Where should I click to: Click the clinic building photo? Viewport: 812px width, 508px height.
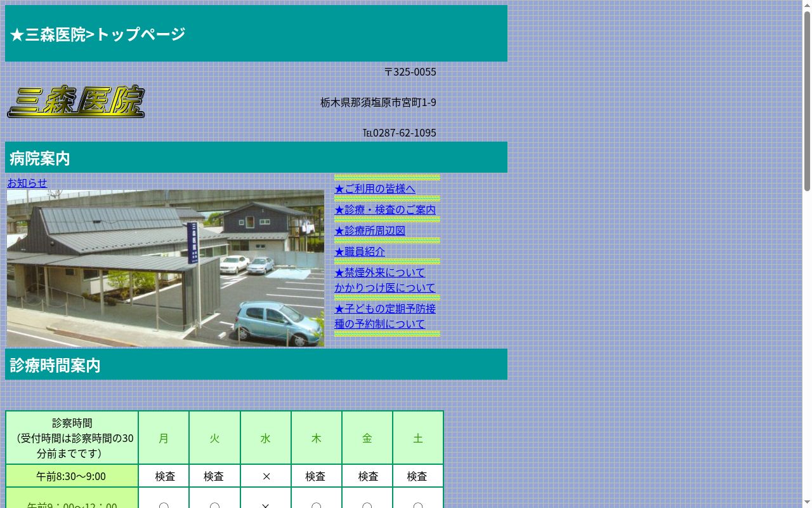(166, 268)
